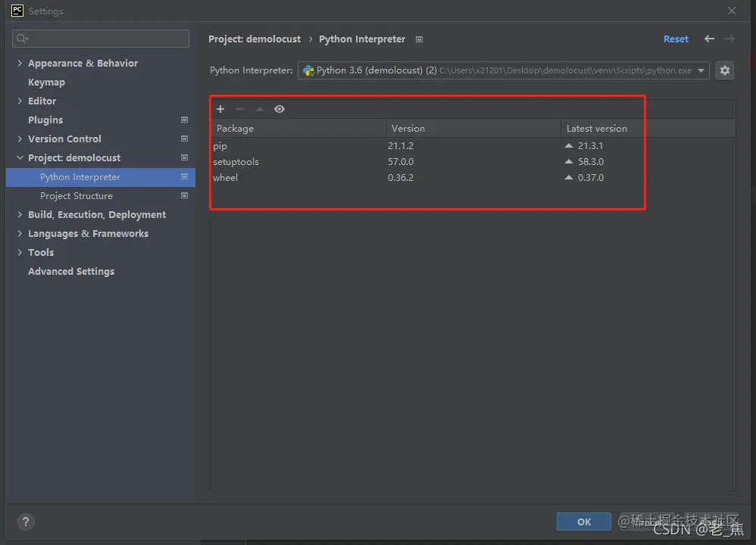Click the project-level icon beside Version Control
Viewport: 756px width, 545px height.
184,139
